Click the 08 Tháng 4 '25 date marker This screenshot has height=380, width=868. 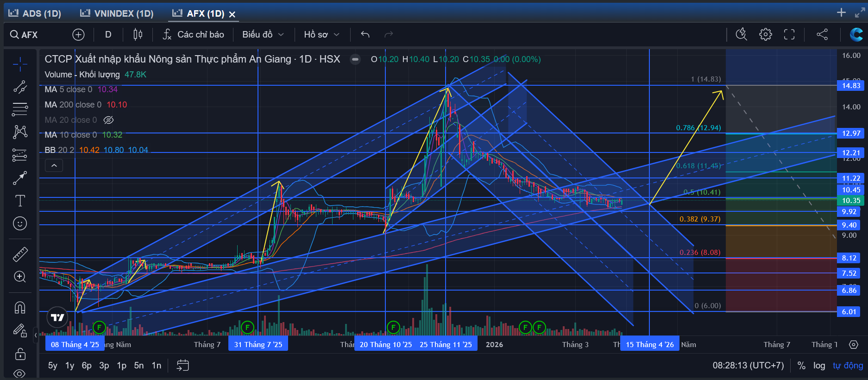coord(75,344)
